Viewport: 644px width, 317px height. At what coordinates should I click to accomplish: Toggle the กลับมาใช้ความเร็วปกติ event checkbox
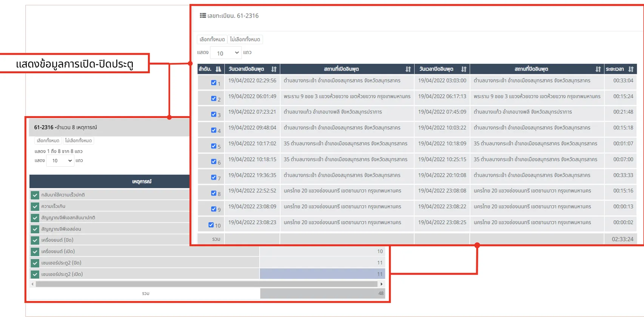[x=35, y=195]
